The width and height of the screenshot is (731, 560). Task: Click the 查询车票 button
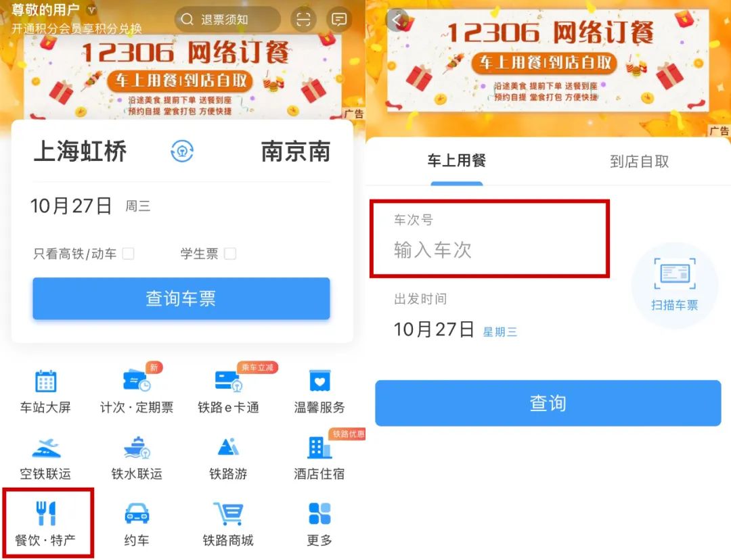pos(181,298)
